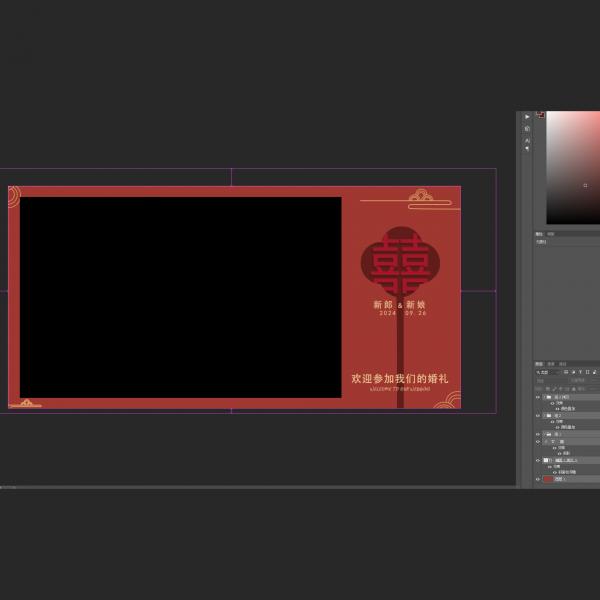Screen dimensions: 600x600
Task: Toggle visibility of the second layer group
Action: coord(537,415)
